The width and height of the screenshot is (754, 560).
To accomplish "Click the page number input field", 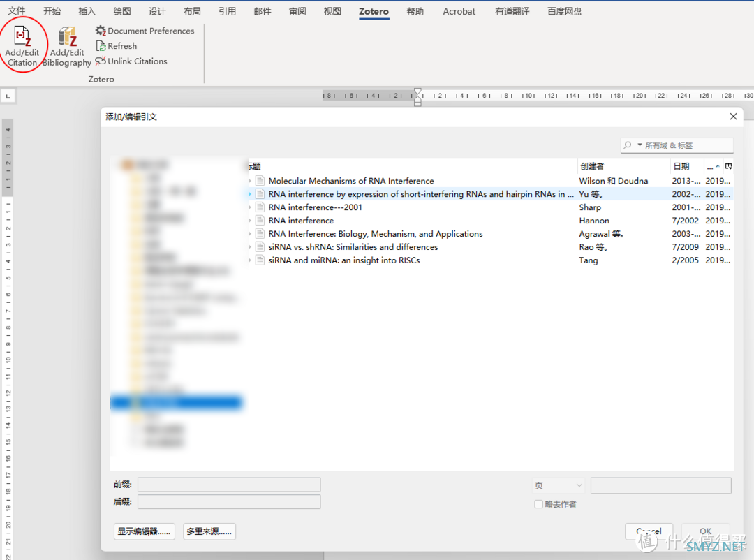I will point(660,485).
